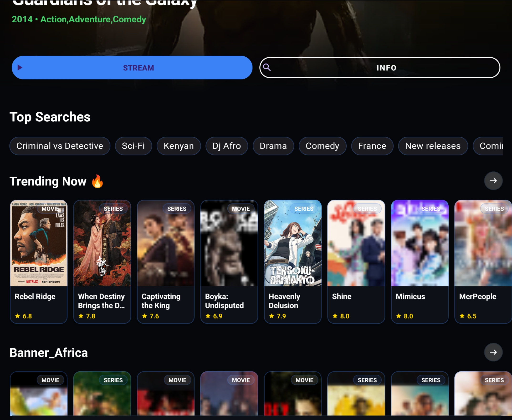
Task: Select the Criminal vs Detective search chip
Action: 60,146
